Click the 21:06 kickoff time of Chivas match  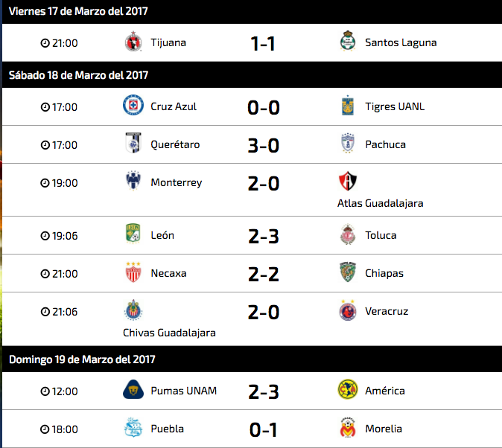point(60,312)
